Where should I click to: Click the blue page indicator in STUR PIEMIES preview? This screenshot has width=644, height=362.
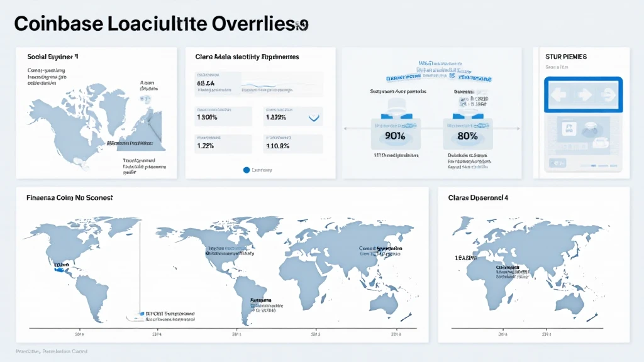coord(593,165)
